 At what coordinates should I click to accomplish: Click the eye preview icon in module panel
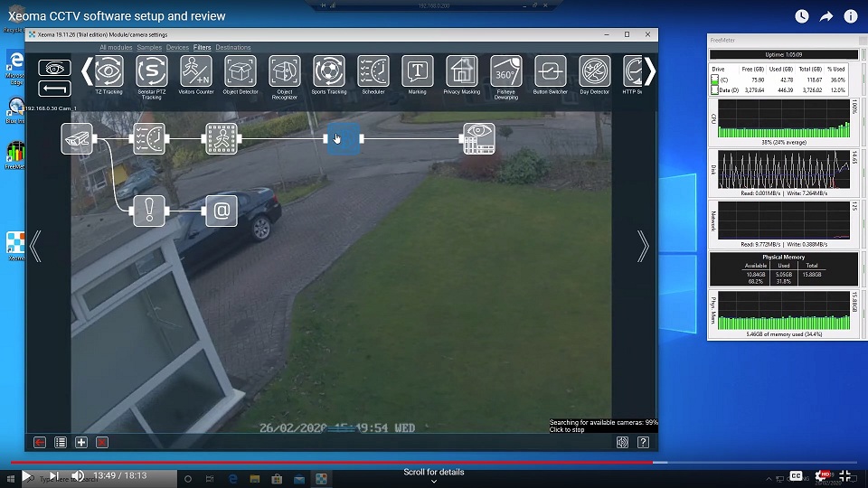click(54, 68)
